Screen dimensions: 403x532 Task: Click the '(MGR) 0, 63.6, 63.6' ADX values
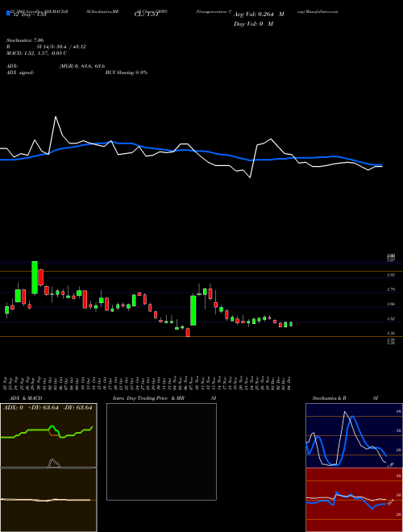click(x=82, y=66)
